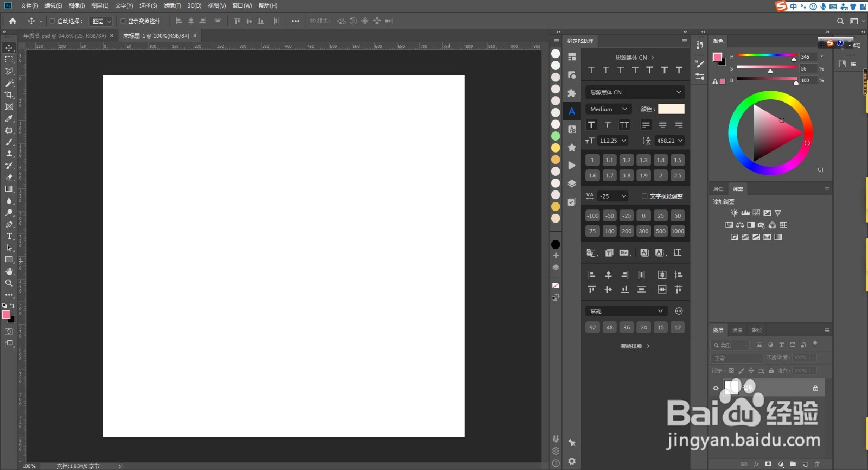868x470 pixels.
Task: Open the gear settings icon in assistant panel
Action: click(x=572, y=461)
